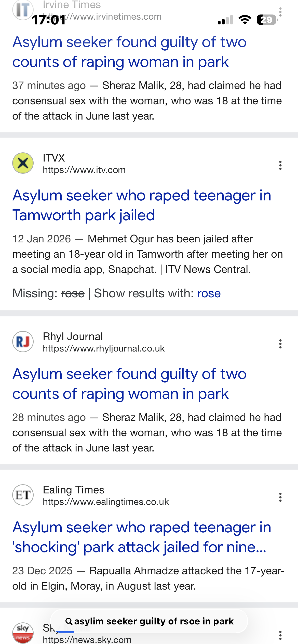Open more options for Irvine Times result

280,12
